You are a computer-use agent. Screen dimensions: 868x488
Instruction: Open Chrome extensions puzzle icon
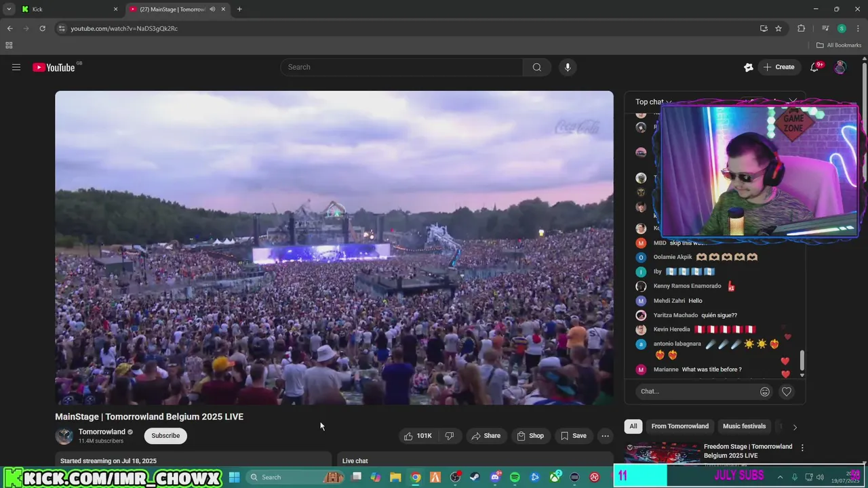point(801,28)
